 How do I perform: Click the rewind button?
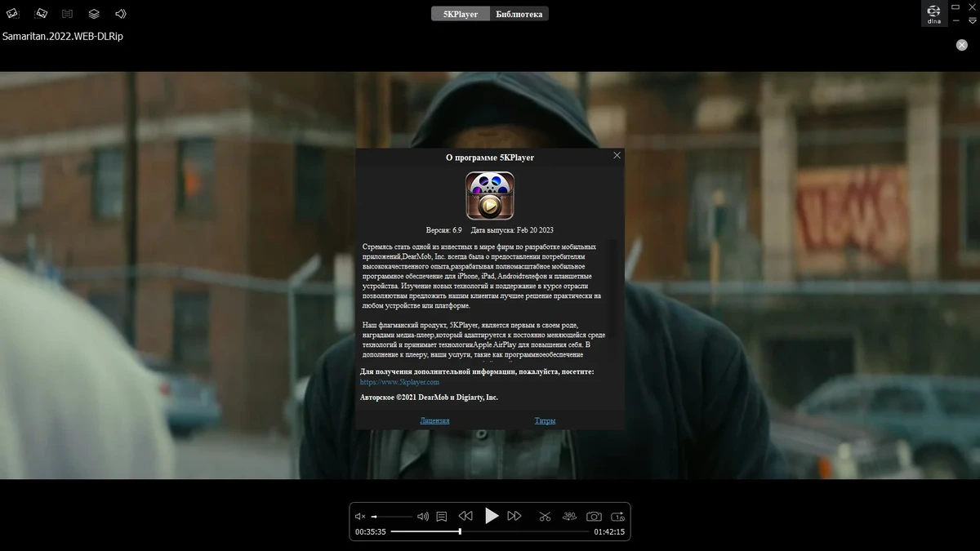(465, 516)
